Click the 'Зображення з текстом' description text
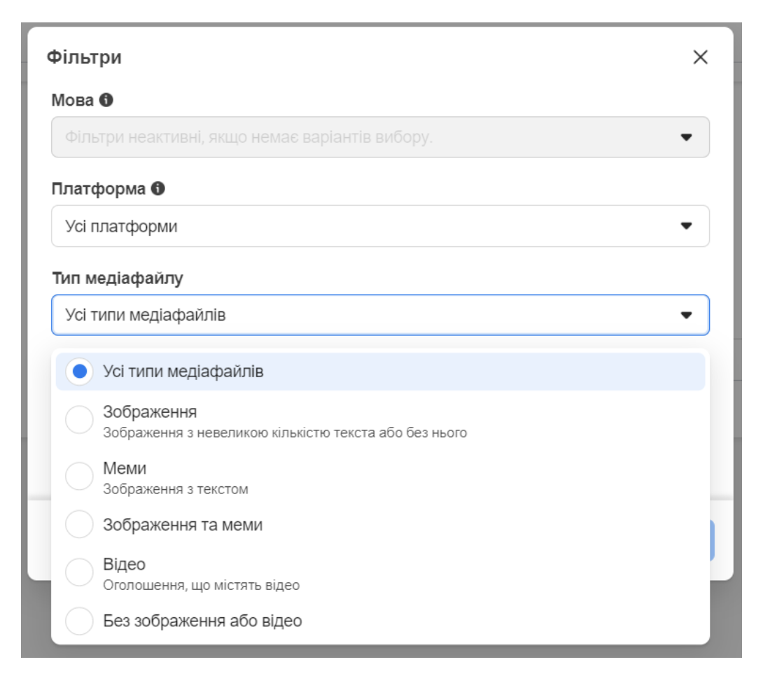The height and width of the screenshot is (683, 784). [176, 489]
